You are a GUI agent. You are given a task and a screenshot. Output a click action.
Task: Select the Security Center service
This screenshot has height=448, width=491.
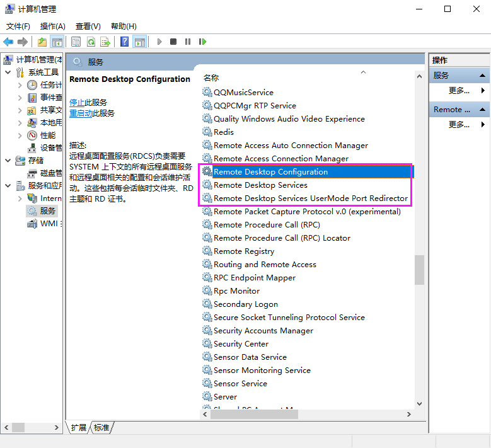(x=236, y=344)
